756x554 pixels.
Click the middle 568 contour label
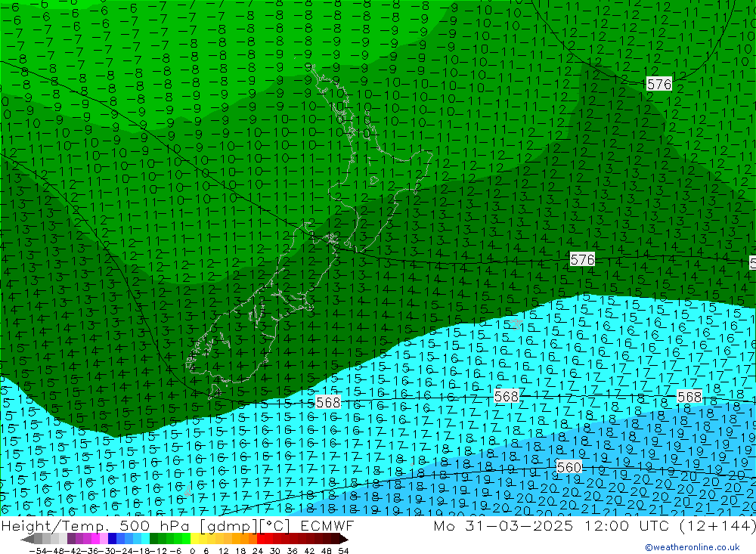[507, 396]
